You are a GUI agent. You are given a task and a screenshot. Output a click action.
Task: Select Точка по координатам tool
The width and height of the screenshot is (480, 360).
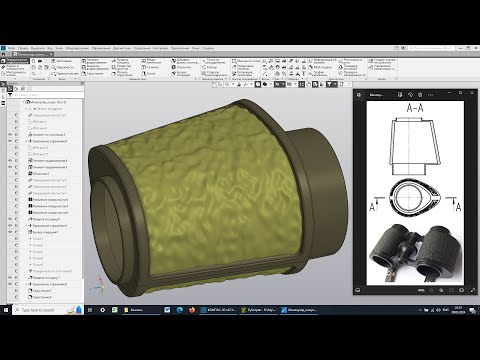click(x=213, y=61)
